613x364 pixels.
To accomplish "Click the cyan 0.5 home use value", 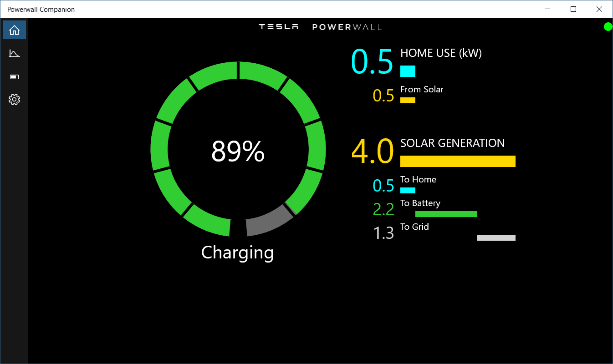I will [372, 61].
